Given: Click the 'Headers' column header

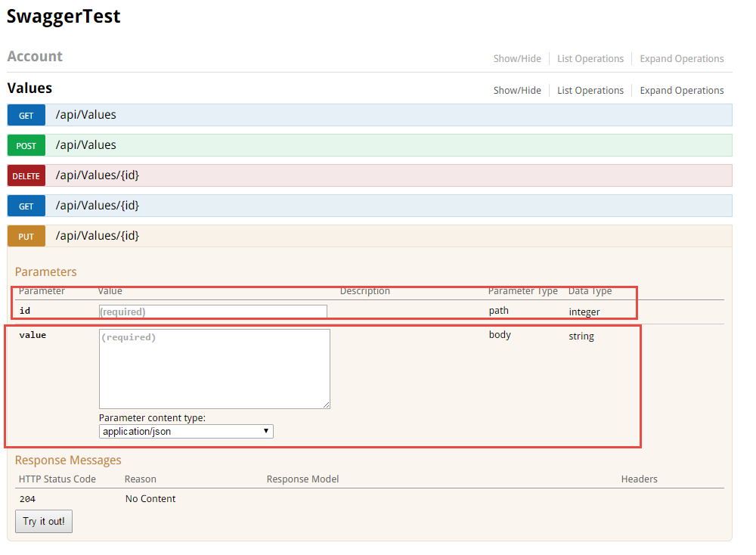Looking at the screenshot, I should point(639,479).
